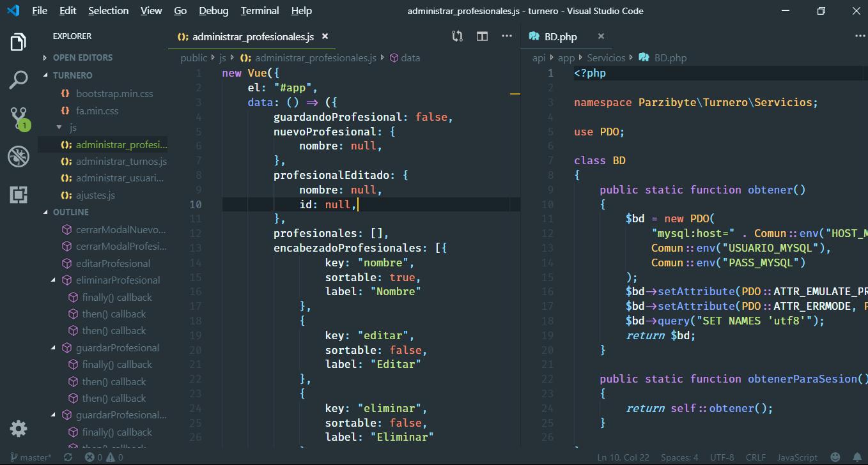Change end of line sequence CRLF

(x=756, y=457)
